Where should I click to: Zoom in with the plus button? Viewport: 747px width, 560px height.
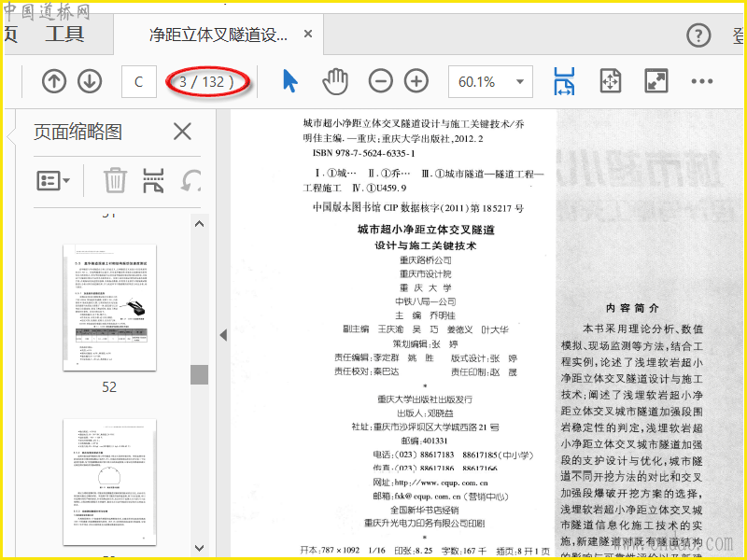416,81
